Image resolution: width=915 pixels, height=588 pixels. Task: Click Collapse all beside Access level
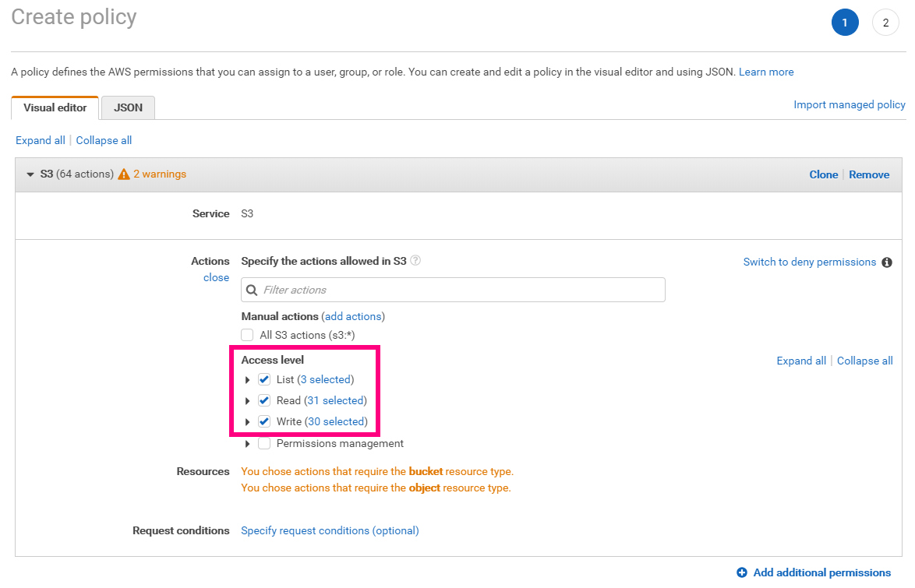(865, 361)
